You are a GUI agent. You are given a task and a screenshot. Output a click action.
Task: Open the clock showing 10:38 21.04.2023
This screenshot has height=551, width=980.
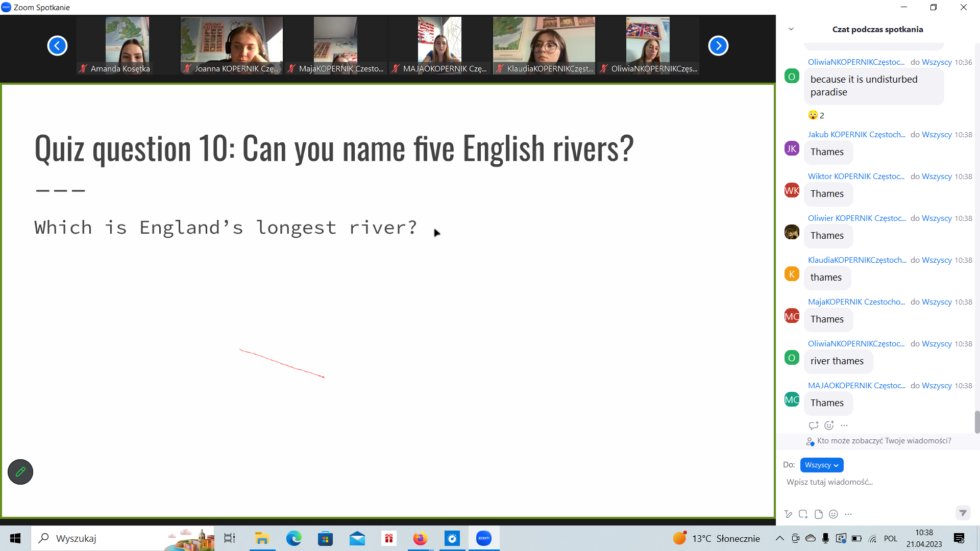pos(924,538)
